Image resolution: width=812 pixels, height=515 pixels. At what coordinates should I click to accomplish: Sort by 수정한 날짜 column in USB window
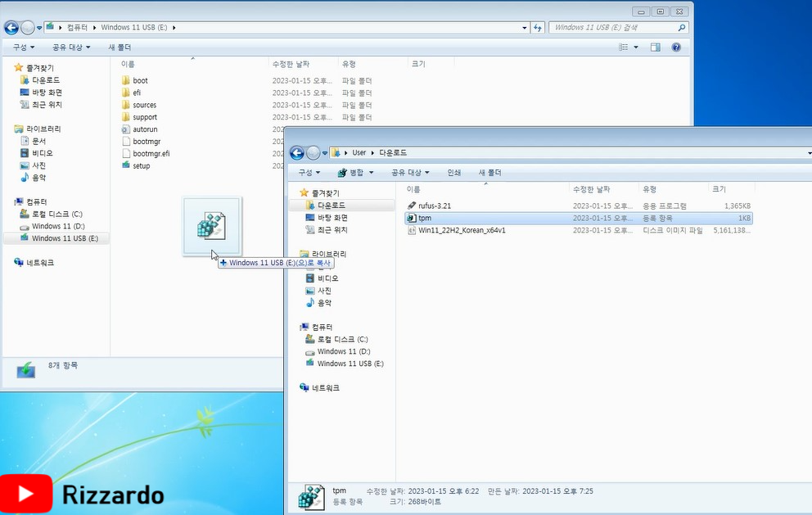[291, 64]
